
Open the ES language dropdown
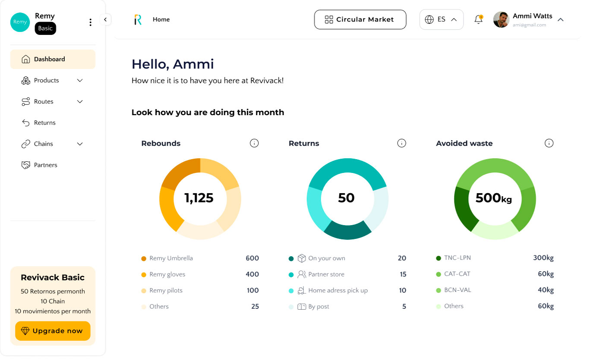(442, 19)
